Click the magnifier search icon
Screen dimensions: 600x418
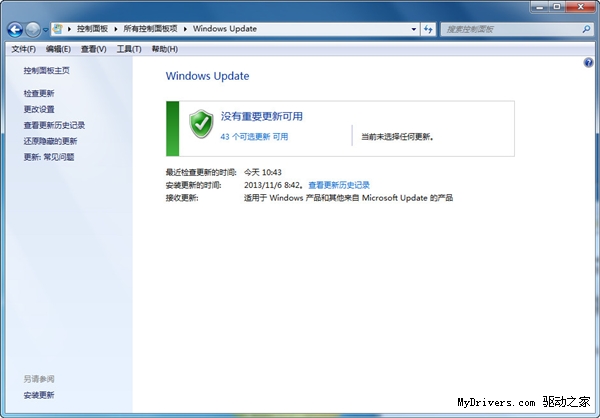pyautogui.click(x=587, y=29)
